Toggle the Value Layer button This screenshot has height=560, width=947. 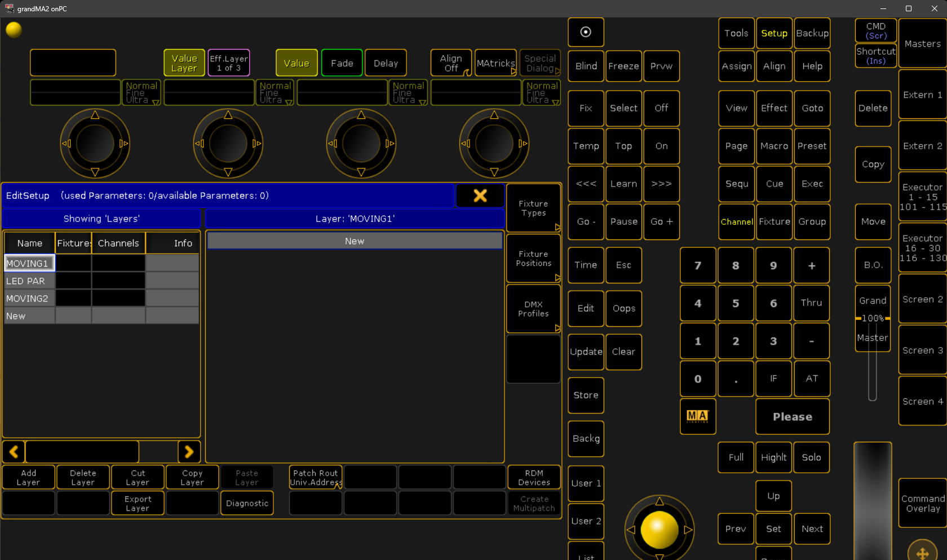pyautogui.click(x=184, y=63)
